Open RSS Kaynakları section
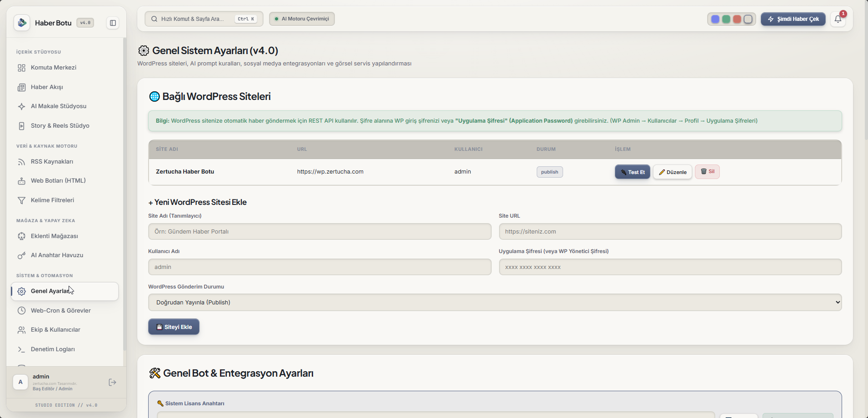Viewport: 868px width, 418px height. click(x=65, y=162)
